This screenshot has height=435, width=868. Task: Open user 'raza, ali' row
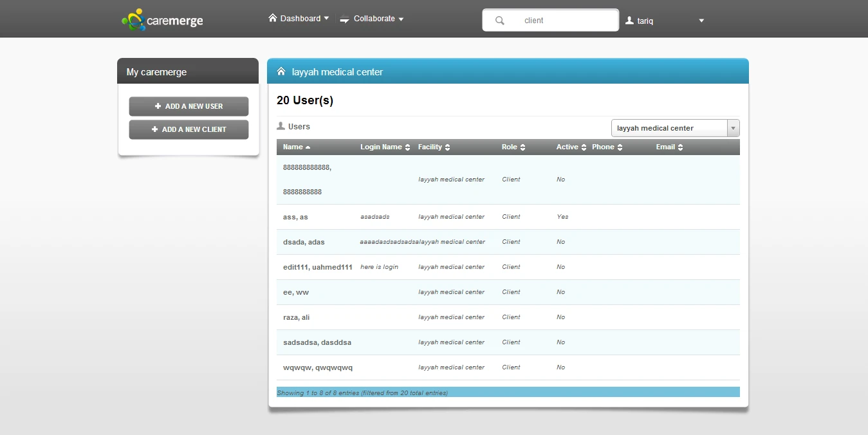click(x=297, y=317)
